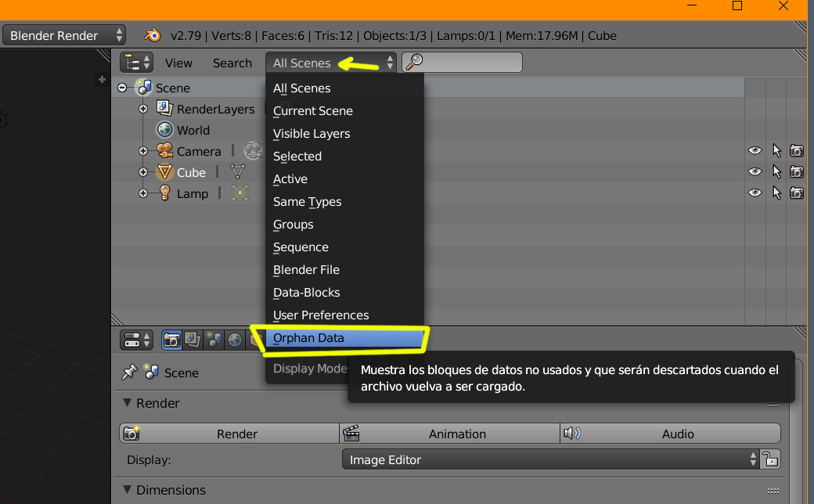
Task: Choose Same Types display mode
Action: click(x=344, y=201)
